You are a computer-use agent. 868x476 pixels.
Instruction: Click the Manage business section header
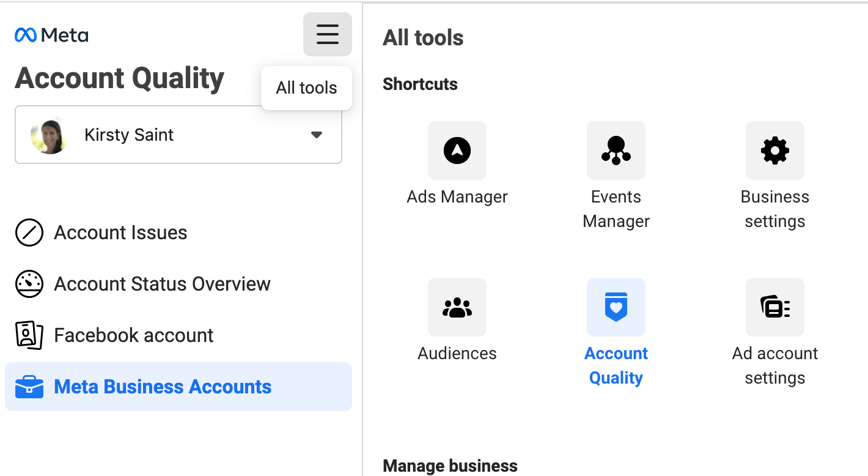(450, 466)
